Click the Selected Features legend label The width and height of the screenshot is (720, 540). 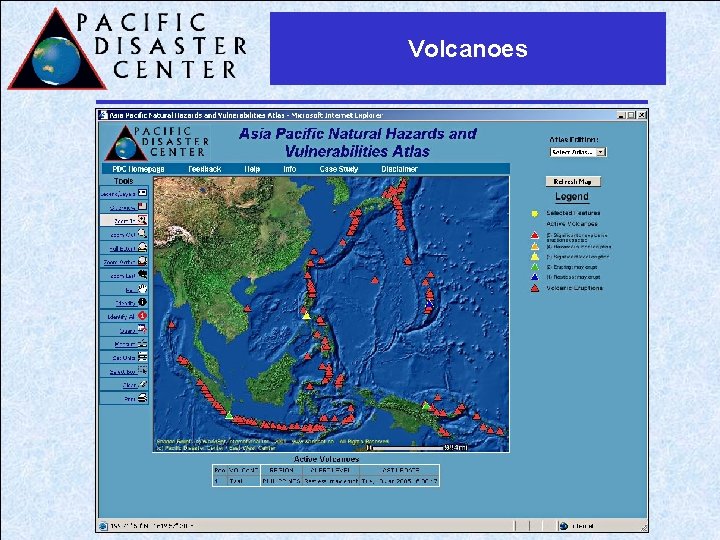click(573, 213)
